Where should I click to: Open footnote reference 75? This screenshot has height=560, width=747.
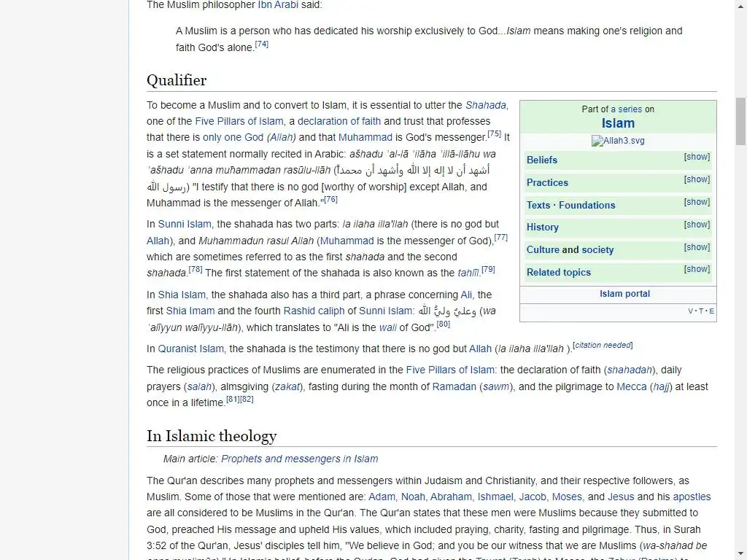494,134
